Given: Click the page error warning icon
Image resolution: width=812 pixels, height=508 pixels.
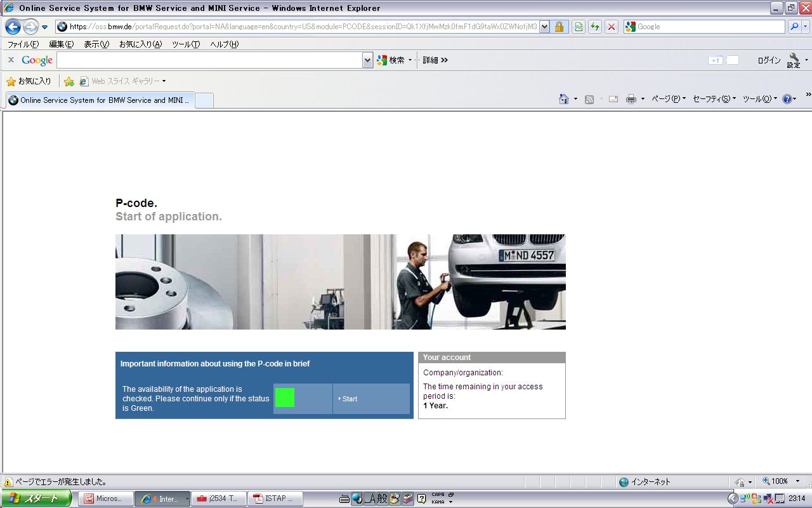Looking at the screenshot, I should [x=9, y=482].
